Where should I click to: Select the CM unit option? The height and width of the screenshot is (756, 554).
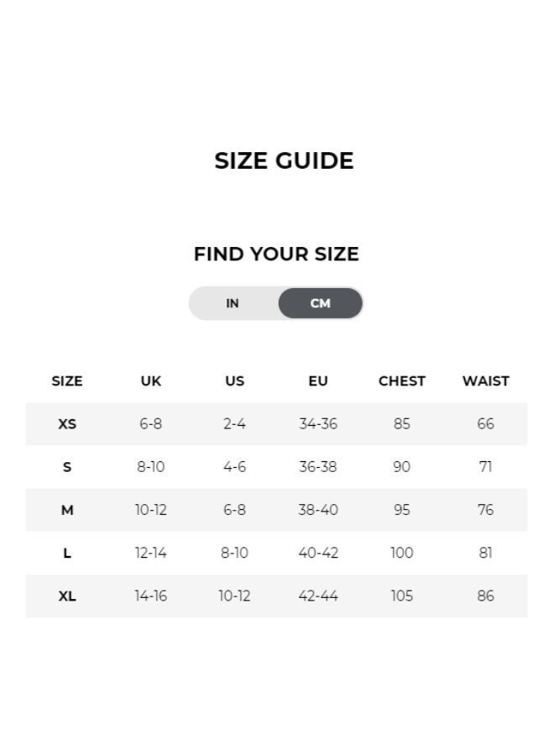(320, 303)
